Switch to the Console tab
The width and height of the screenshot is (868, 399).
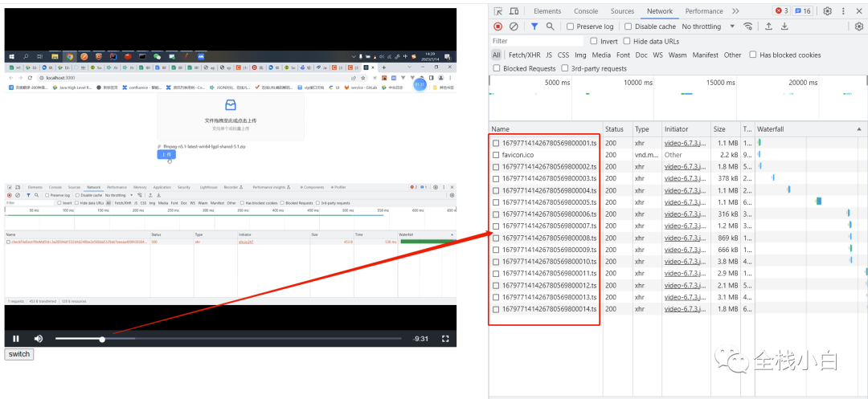pos(586,11)
